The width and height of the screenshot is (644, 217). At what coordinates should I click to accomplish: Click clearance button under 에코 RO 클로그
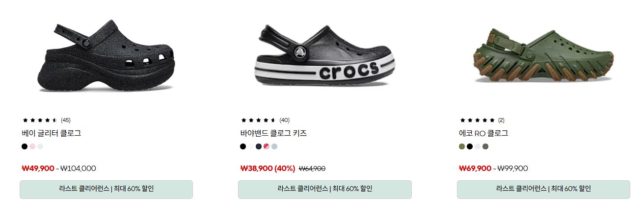[543, 189]
